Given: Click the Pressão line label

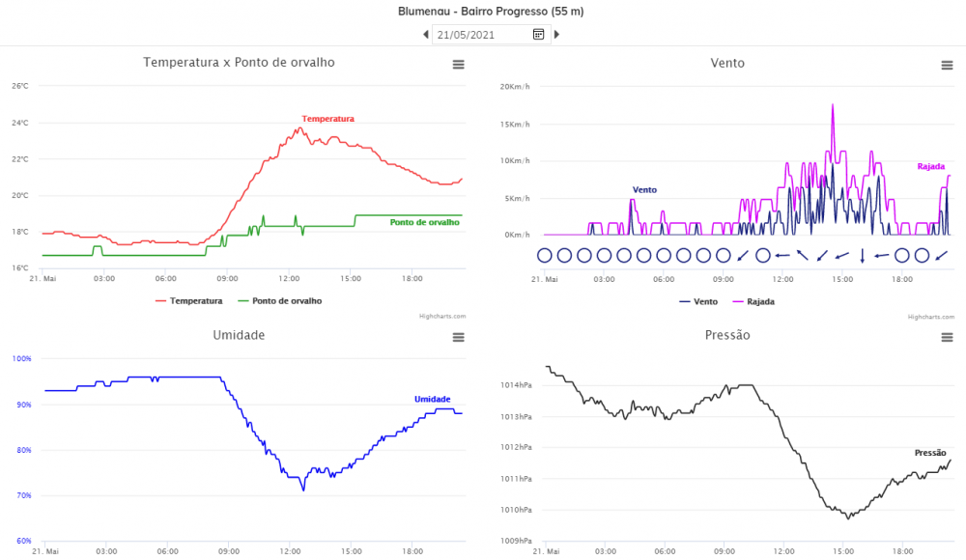Looking at the screenshot, I should pos(930,452).
